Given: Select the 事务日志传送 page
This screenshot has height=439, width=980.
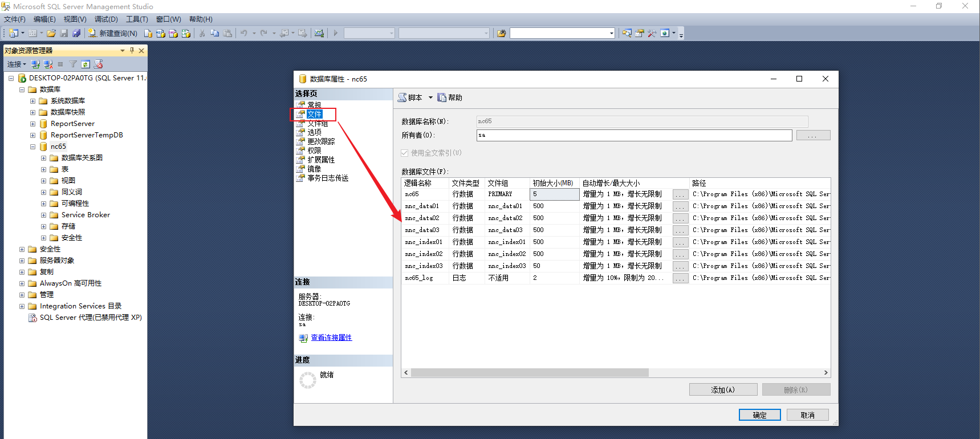Looking at the screenshot, I should [x=328, y=178].
